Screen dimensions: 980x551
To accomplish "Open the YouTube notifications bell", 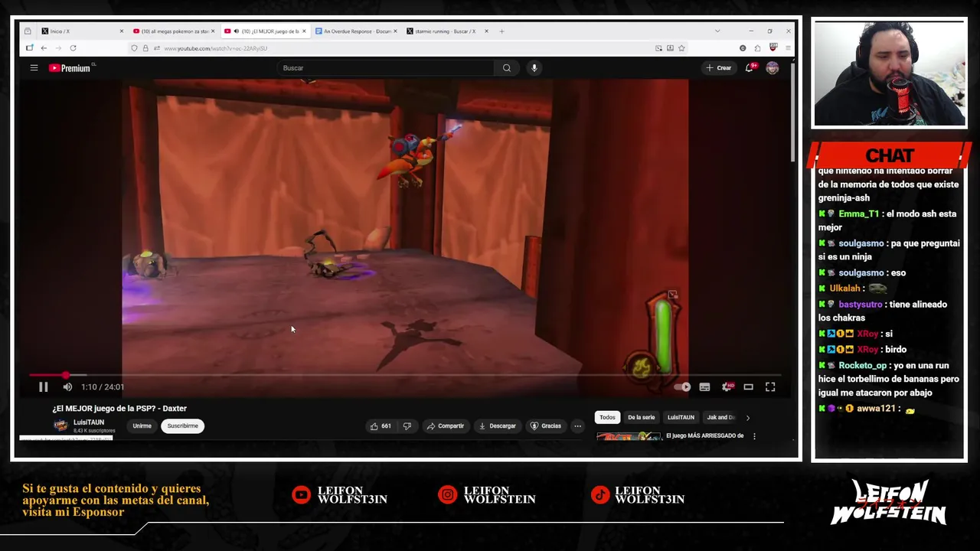I will tap(750, 68).
